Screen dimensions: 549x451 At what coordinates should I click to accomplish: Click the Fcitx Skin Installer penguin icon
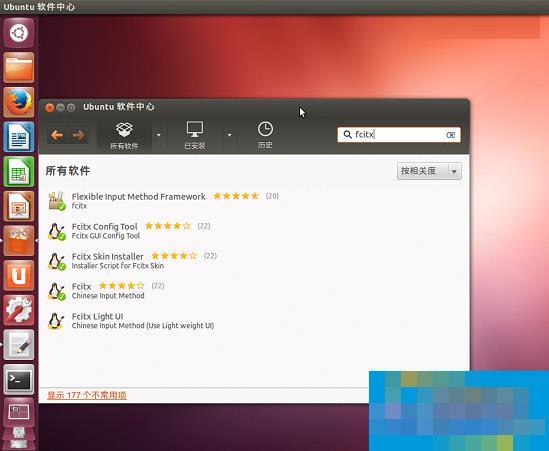click(57, 261)
